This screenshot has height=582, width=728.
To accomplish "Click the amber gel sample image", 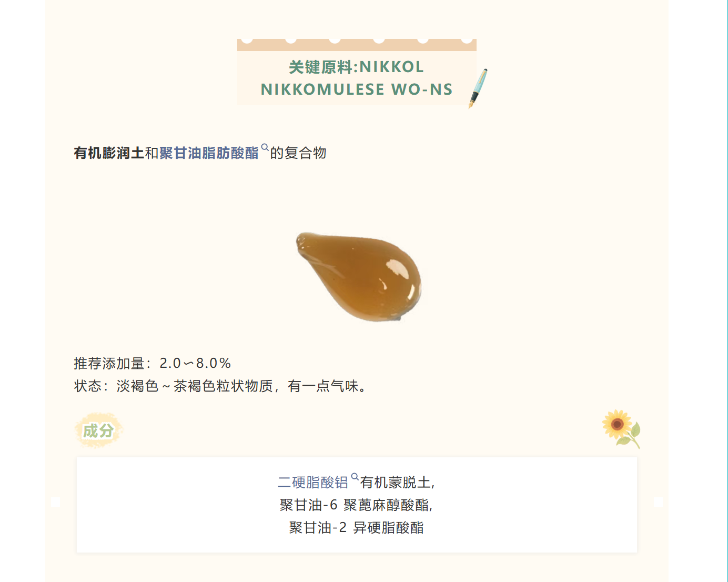I will 359,277.
